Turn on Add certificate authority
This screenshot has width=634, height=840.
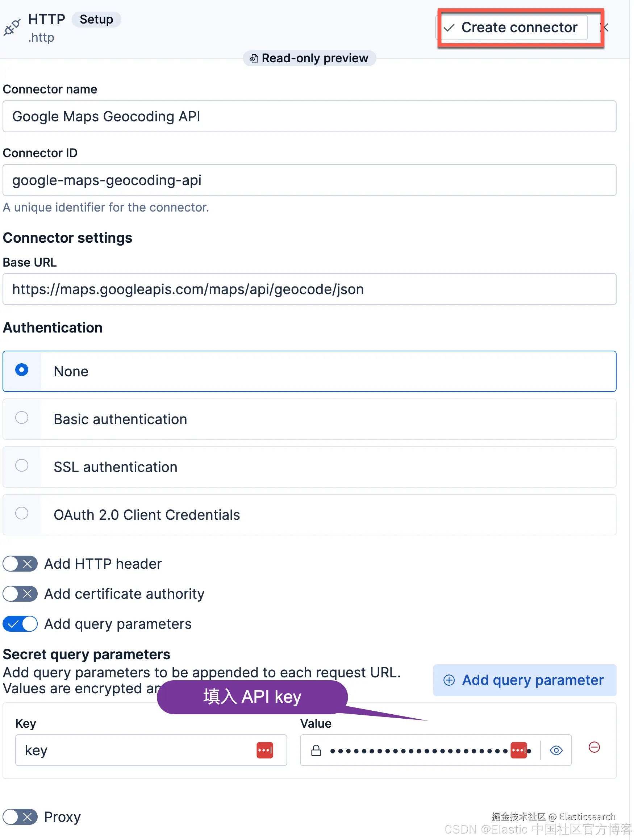click(x=20, y=594)
